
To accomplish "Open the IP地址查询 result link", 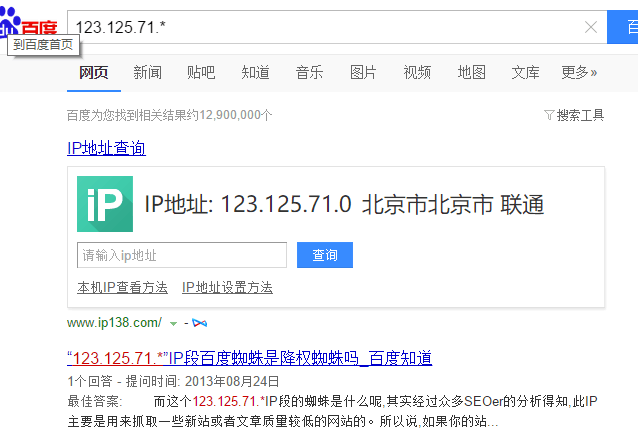I will [x=106, y=148].
